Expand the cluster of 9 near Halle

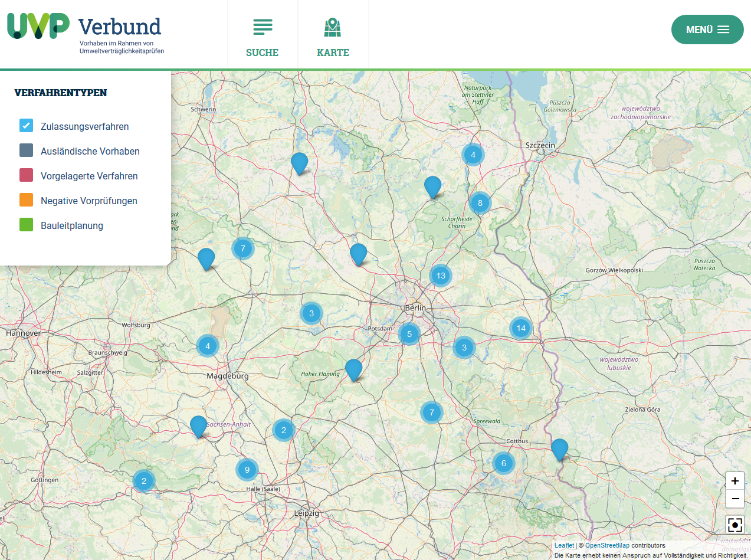[x=247, y=470]
